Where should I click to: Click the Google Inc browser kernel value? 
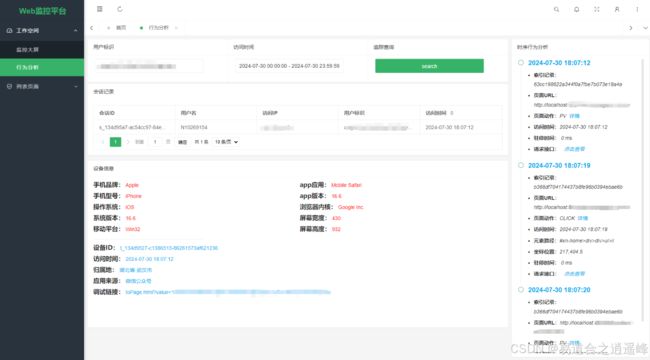[x=350, y=207]
